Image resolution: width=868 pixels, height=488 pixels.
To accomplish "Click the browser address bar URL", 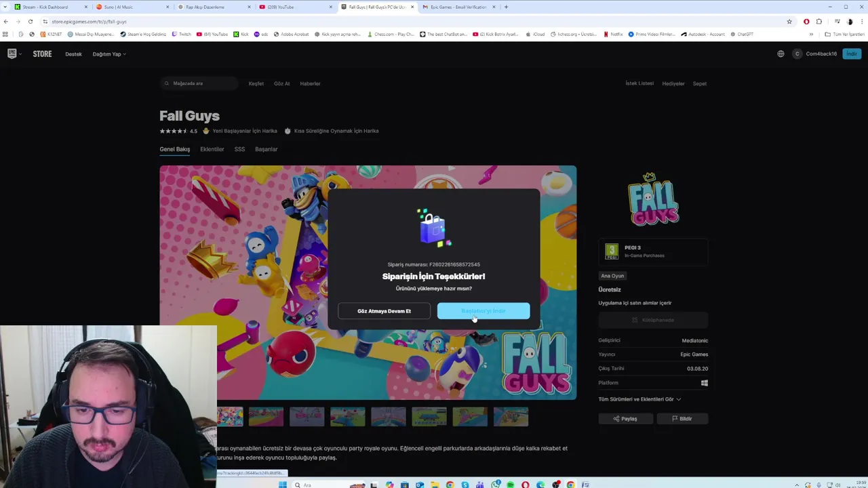I will click(89, 22).
